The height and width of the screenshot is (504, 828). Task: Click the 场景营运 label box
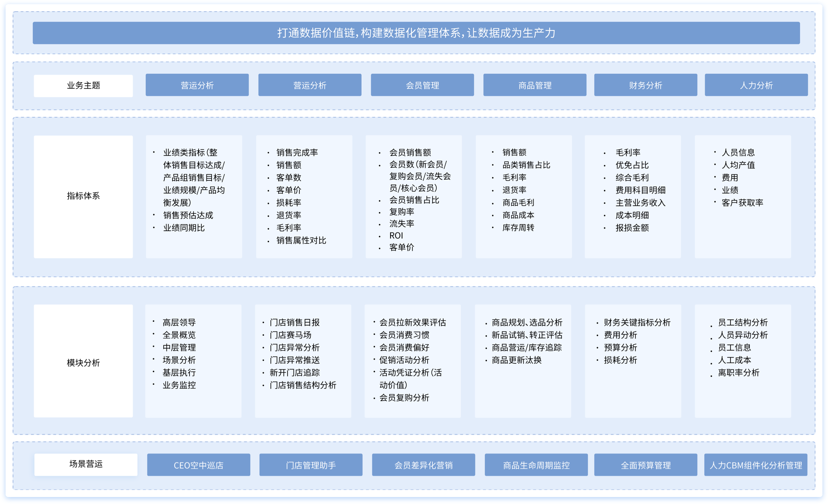[86, 464]
